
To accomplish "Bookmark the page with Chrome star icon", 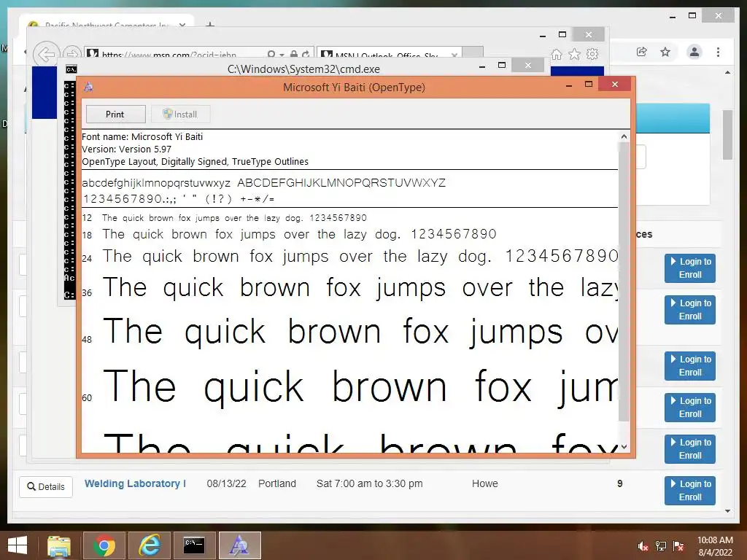I will point(665,52).
